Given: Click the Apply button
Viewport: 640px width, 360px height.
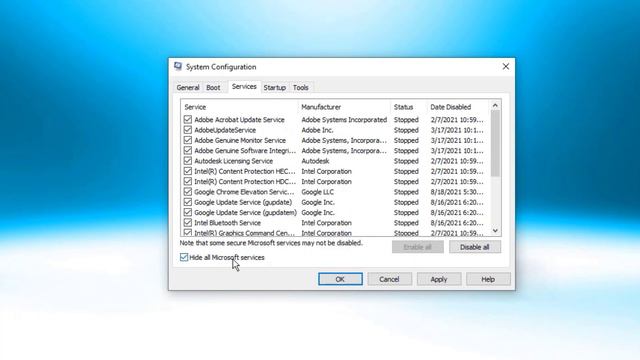Looking at the screenshot, I should click(439, 279).
